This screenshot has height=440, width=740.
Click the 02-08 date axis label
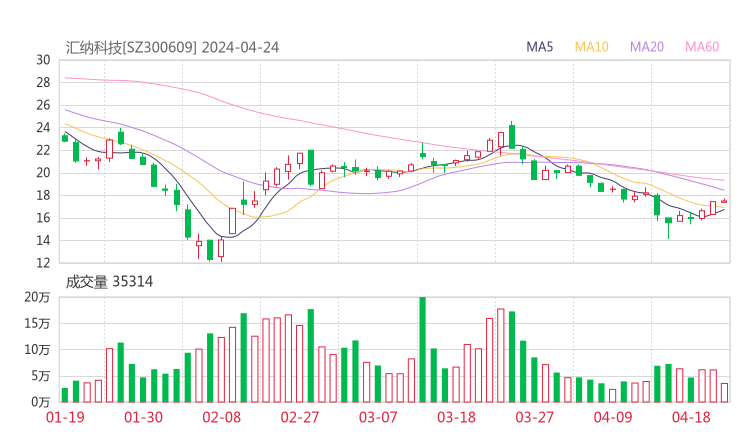tap(221, 417)
